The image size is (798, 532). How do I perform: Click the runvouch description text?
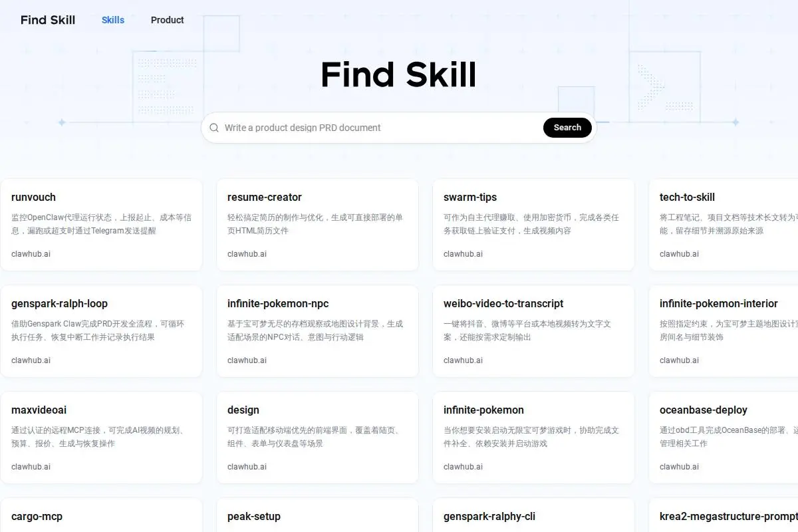tap(101, 224)
